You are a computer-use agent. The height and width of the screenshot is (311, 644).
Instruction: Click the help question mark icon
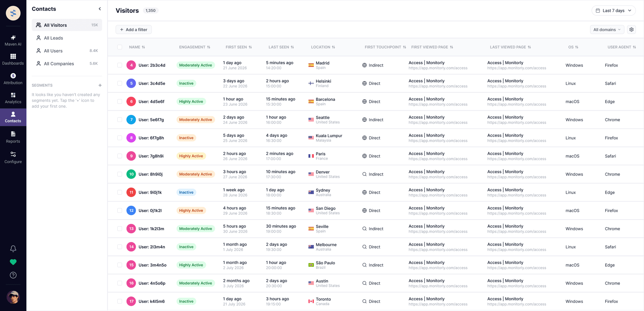[x=13, y=275]
